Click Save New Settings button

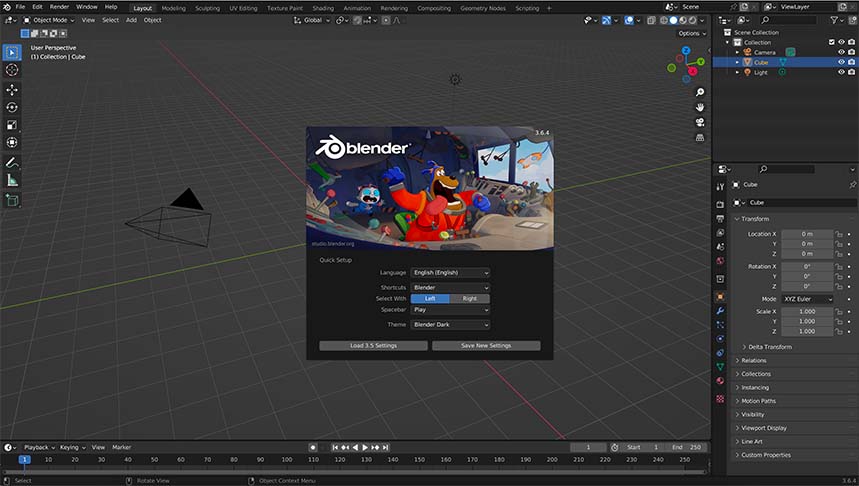(x=486, y=346)
